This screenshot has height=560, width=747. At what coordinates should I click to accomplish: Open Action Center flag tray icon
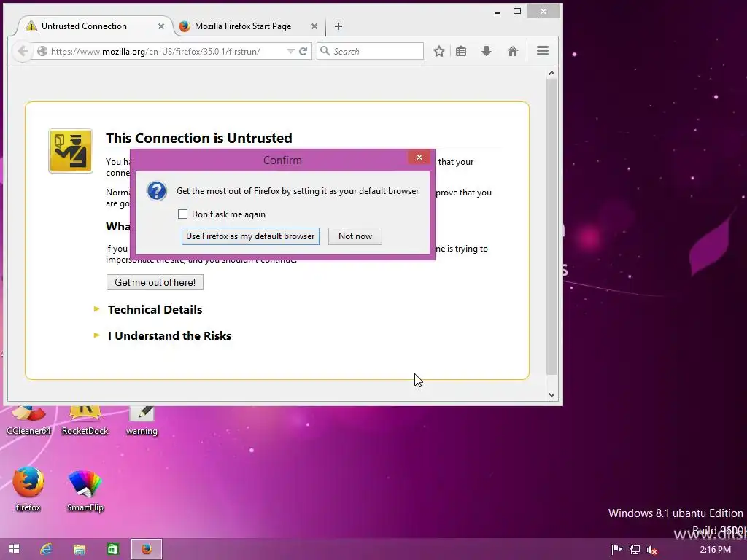coord(617,550)
